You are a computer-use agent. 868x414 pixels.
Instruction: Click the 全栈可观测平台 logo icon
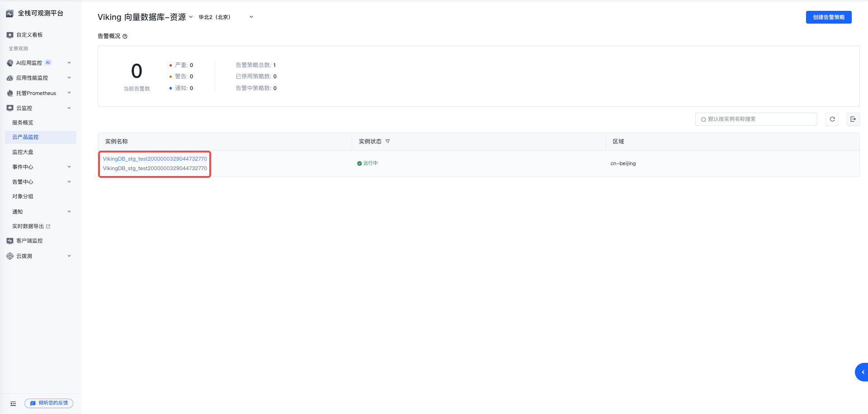(x=10, y=14)
